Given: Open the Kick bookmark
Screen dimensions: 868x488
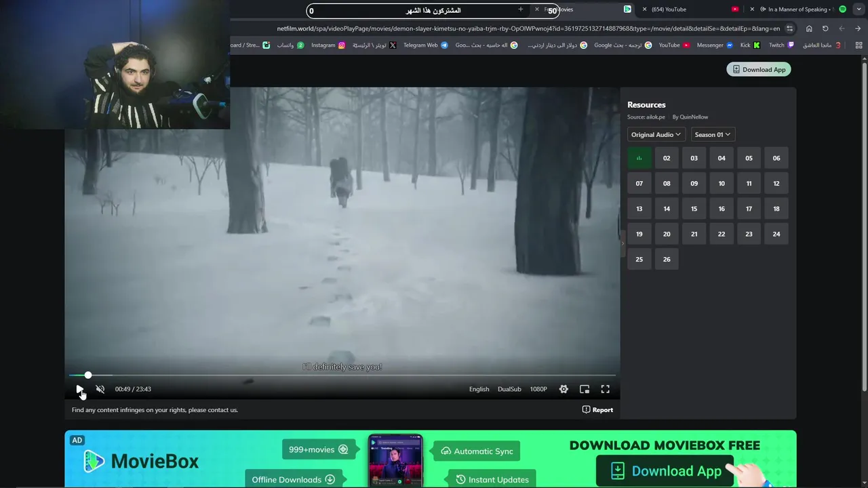Looking at the screenshot, I should coord(750,45).
